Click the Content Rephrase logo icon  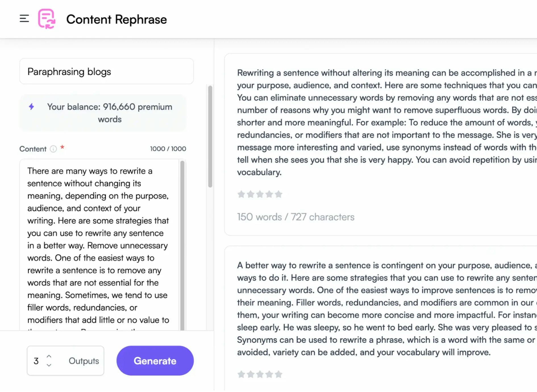click(47, 19)
